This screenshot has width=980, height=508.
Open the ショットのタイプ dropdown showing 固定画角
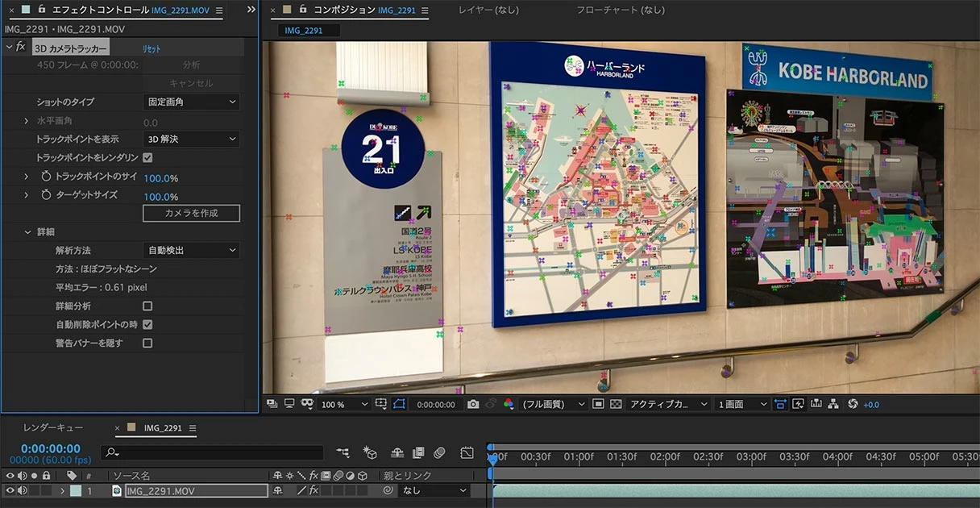[x=192, y=102]
